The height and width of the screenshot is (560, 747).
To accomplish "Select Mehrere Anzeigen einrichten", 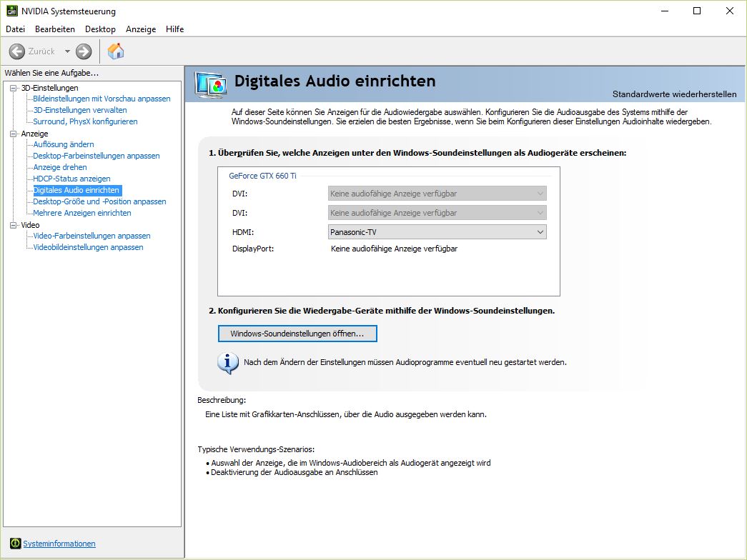I will click(x=82, y=213).
